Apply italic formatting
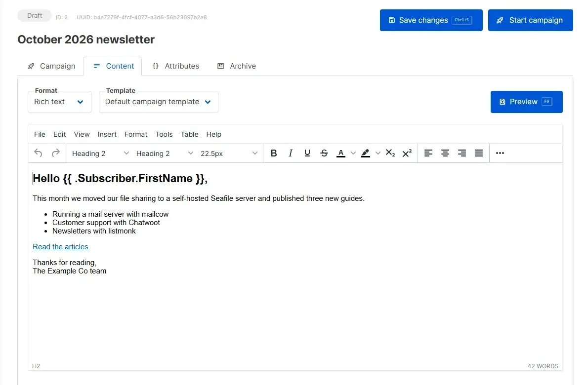This screenshot has height=385, width=588. point(290,153)
